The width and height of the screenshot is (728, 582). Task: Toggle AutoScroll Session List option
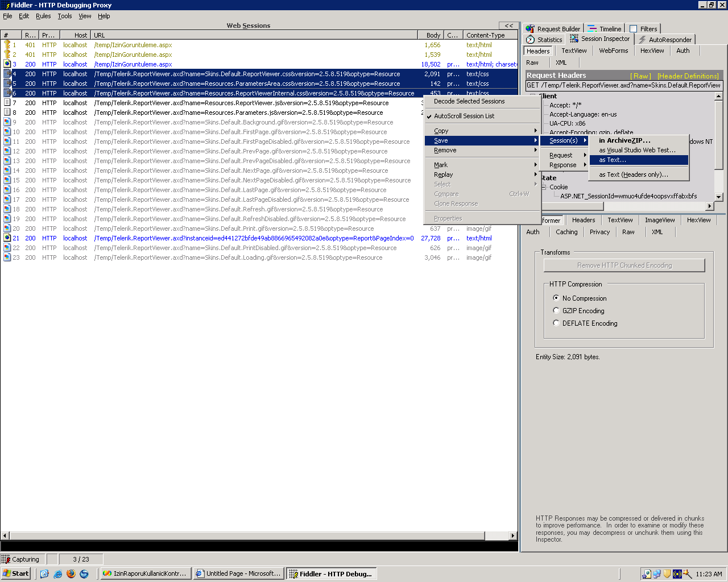[x=482, y=116]
